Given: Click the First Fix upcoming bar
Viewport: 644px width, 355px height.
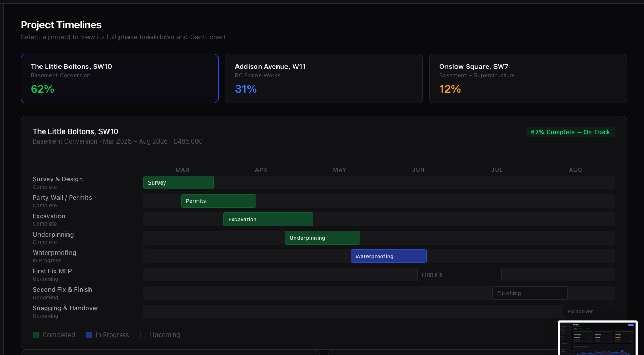Looking at the screenshot, I should pyautogui.click(x=459, y=275).
